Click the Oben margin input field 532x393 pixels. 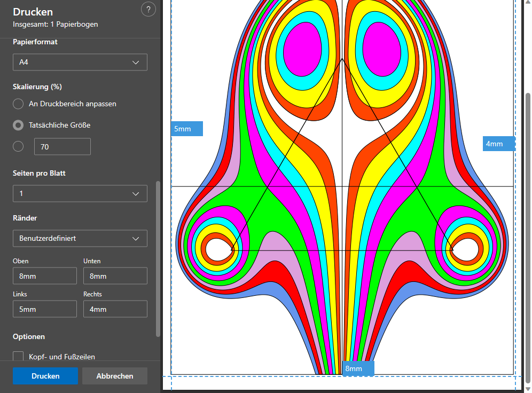click(x=45, y=276)
